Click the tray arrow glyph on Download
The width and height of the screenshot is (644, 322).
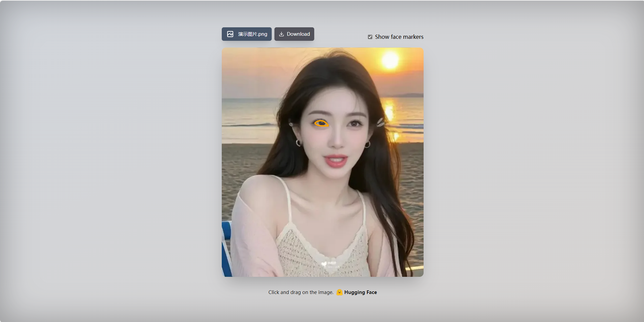281,34
